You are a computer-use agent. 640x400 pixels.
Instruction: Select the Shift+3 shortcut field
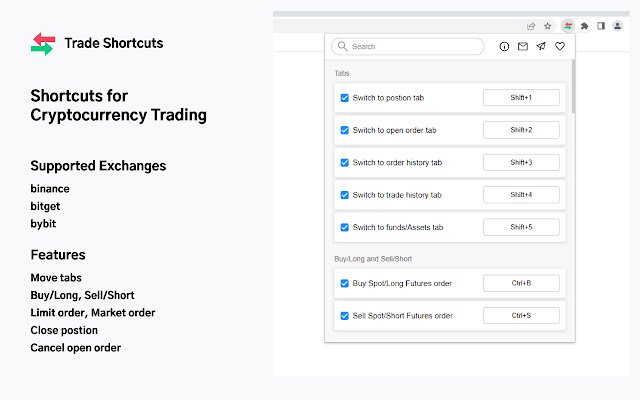[521, 162]
